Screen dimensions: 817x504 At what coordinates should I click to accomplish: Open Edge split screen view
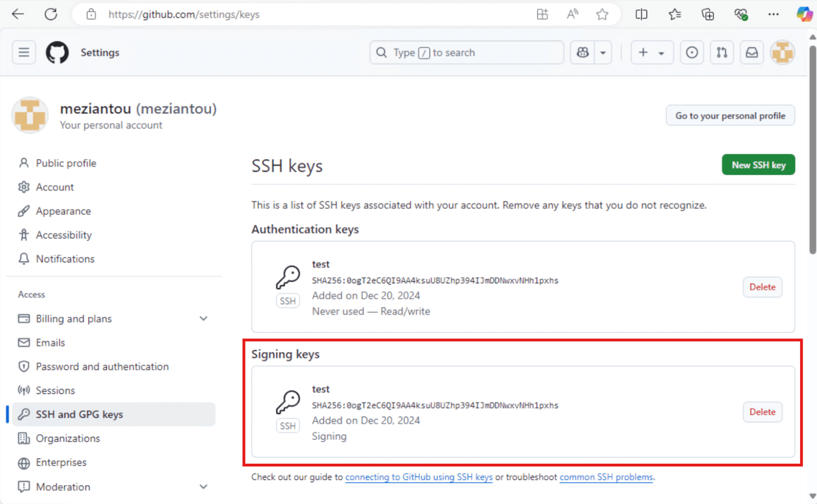click(641, 14)
